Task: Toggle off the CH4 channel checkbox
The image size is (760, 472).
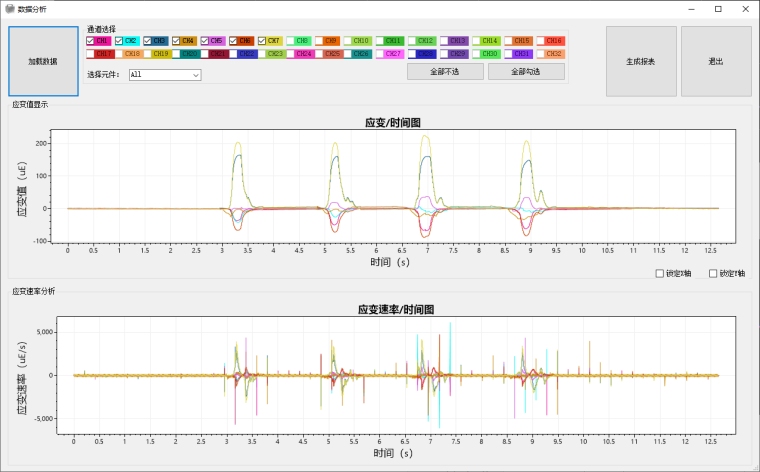Action: click(176, 41)
